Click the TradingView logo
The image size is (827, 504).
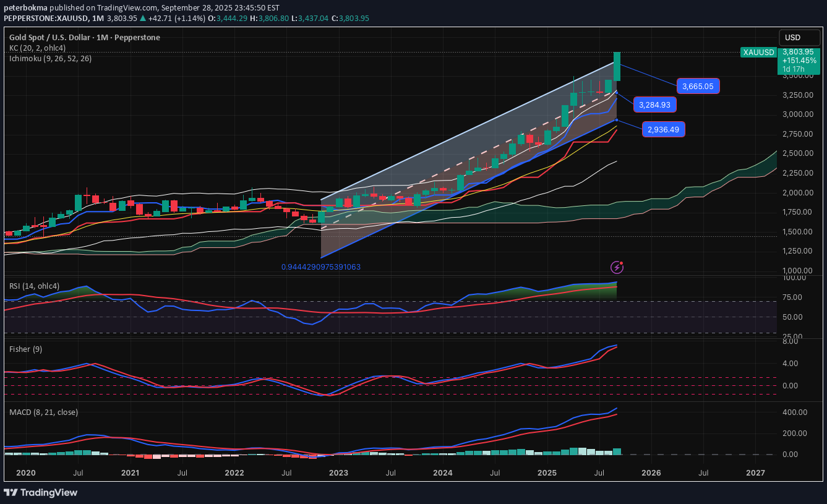coord(41,492)
